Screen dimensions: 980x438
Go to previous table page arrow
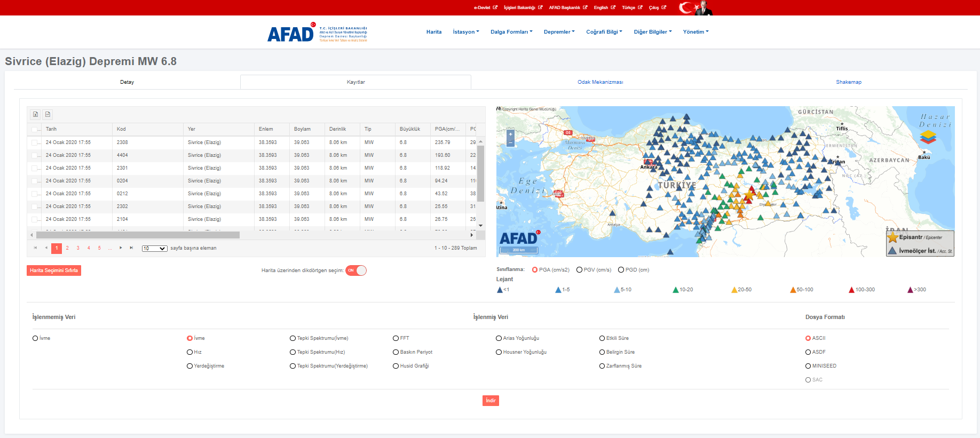[x=46, y=248]
